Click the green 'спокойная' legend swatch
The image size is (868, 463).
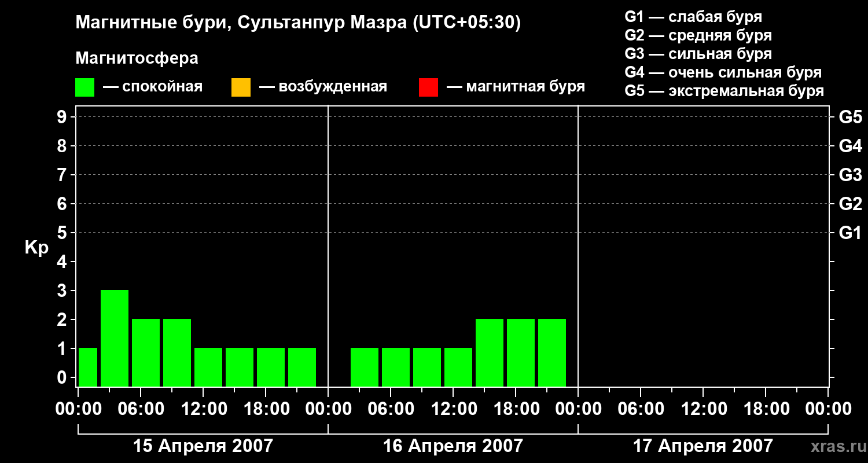[84, 87]
